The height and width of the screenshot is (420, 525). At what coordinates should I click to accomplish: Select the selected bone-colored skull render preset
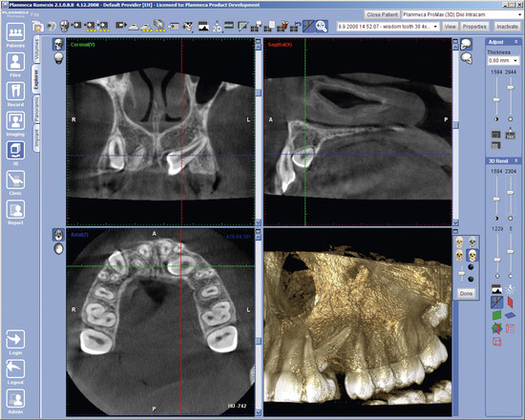(472, 256)
